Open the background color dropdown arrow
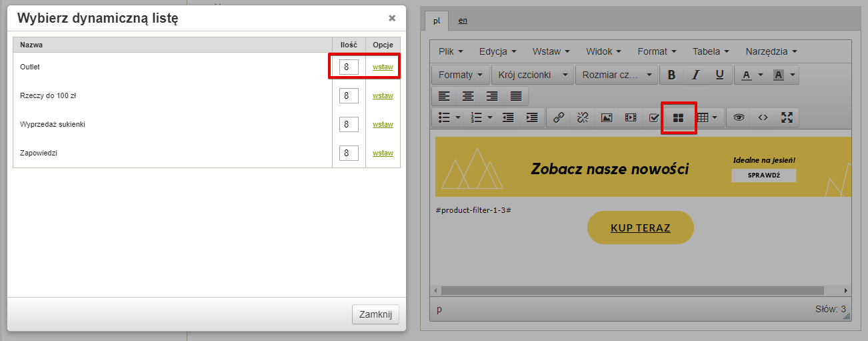Viewport: 868px width, 341px height. pos(793,75)
